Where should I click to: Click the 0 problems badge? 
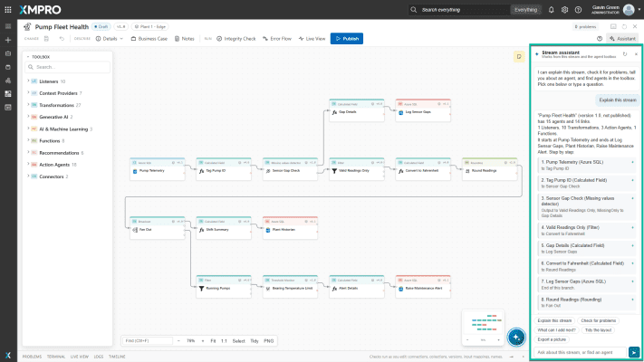586,26
